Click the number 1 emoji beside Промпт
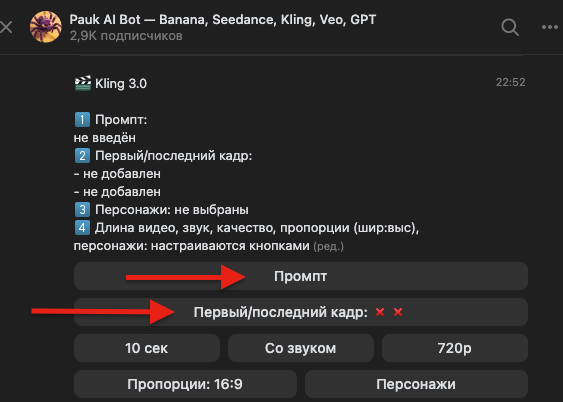Screen dimensions: 563x402 82,120
